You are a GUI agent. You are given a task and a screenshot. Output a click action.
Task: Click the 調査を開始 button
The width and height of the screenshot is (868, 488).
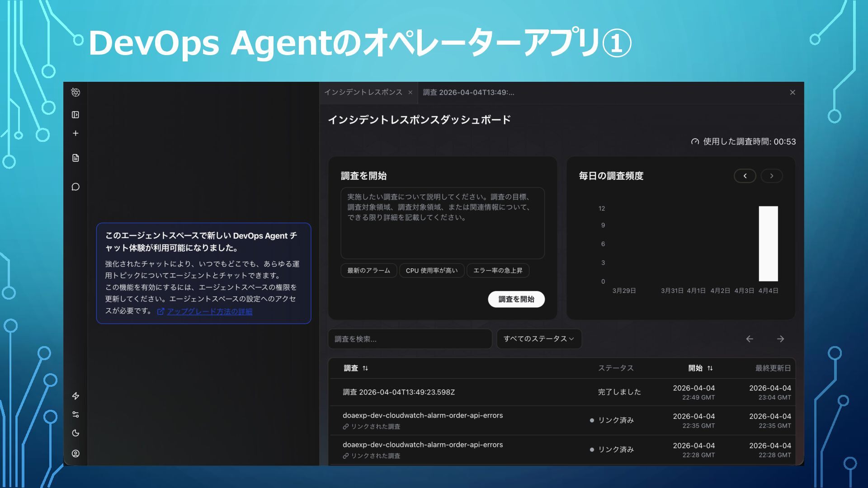click(516, 299)
